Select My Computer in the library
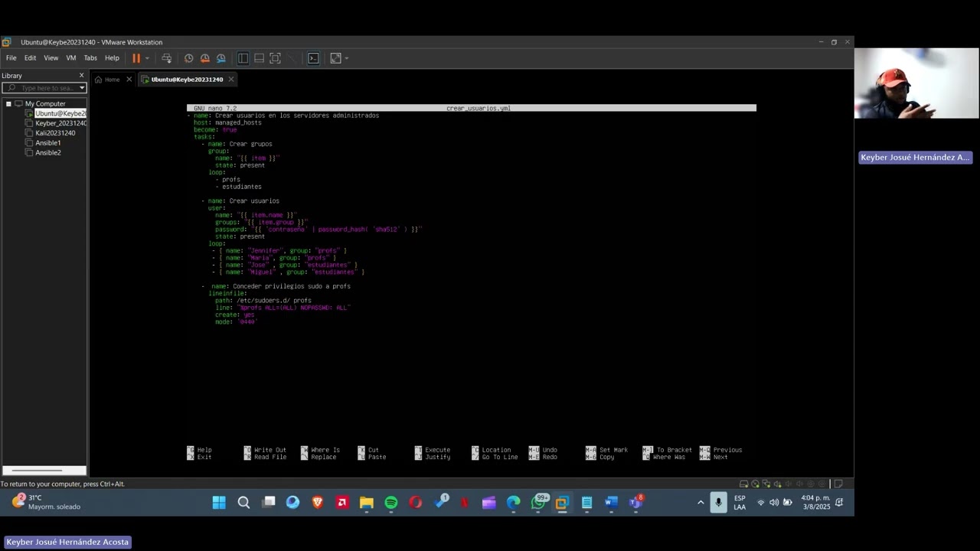This screenshot has width=980, height=551. coord(45,103)
